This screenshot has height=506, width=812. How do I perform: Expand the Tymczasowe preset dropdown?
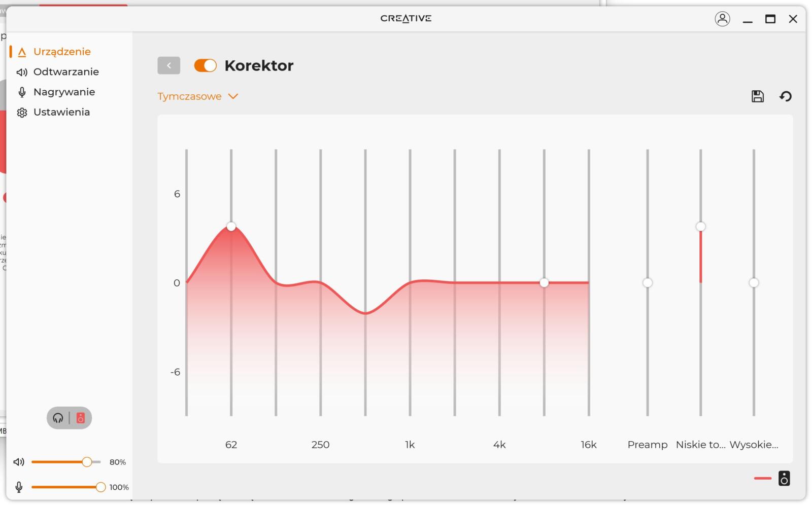(x=197, y=96)
